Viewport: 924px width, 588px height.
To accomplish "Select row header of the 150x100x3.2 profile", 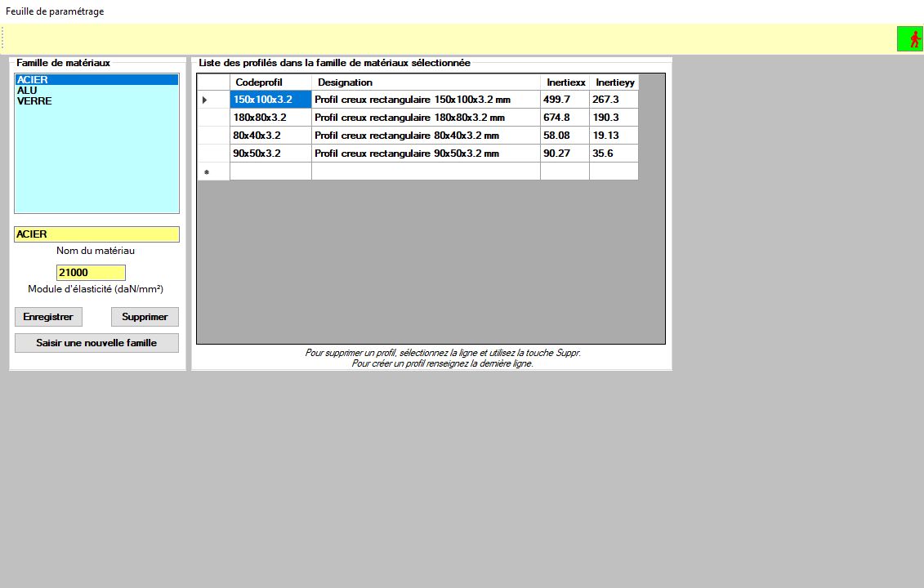I will coord(213,100).
